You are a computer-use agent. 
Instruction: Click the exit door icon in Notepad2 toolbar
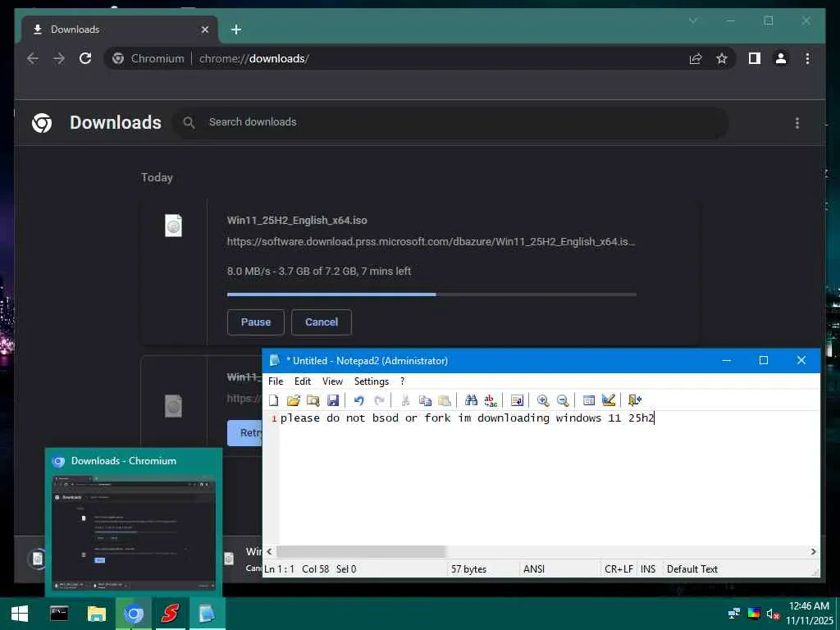pos(635,400)
